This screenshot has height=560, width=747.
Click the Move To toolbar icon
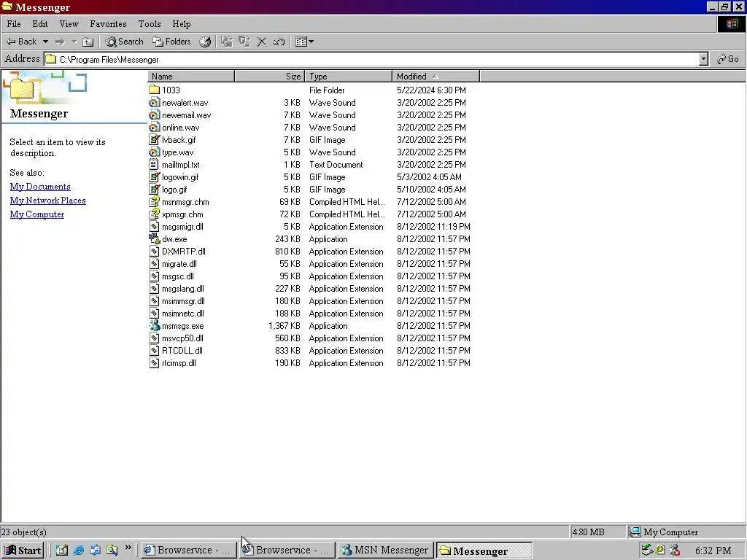click(227, 42)
